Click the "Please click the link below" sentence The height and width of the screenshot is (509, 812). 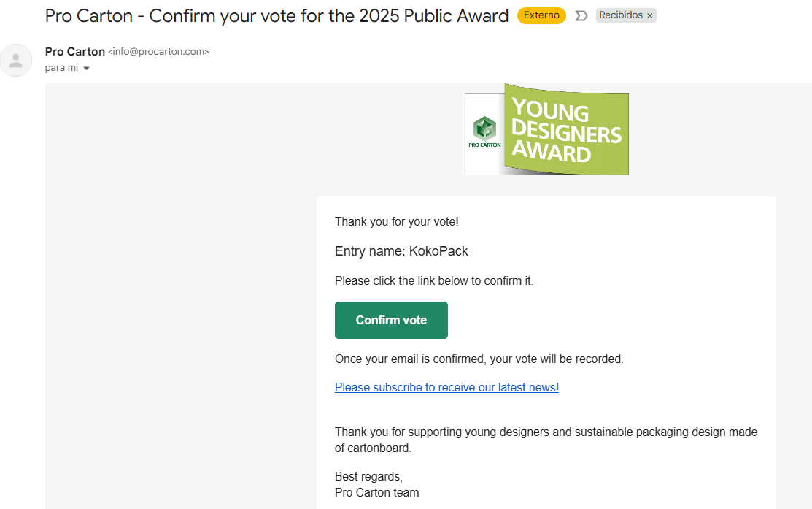434,280
